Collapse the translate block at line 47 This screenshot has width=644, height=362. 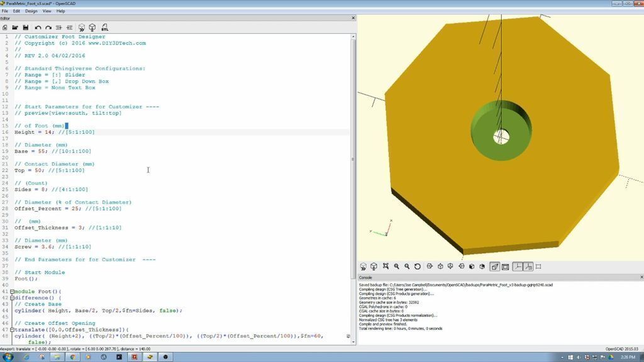coord(12,329)
